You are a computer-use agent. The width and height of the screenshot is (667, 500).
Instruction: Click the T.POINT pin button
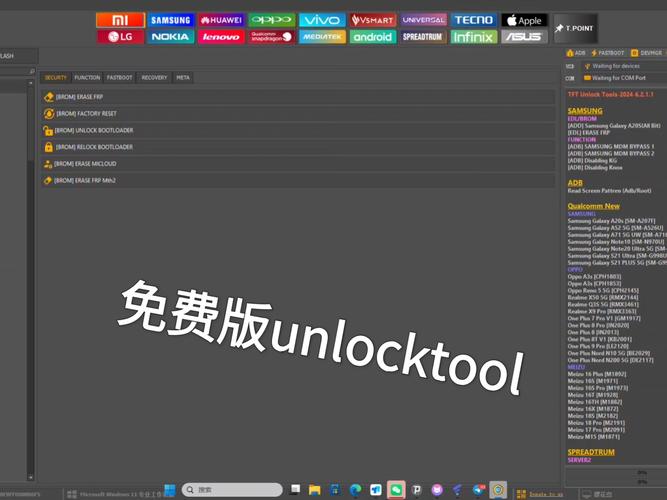(575, 29)
